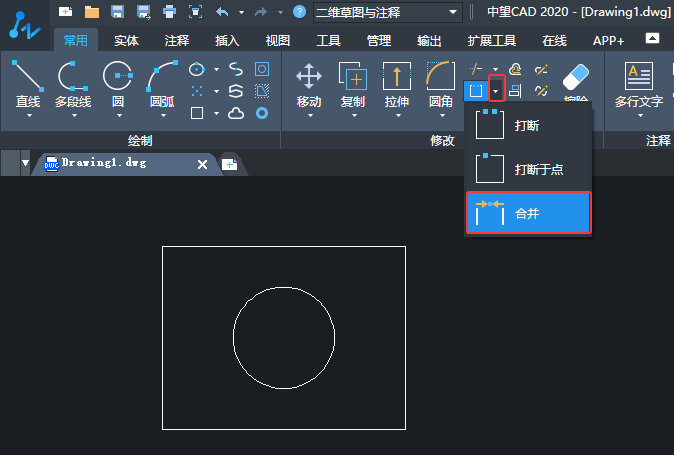Open the 输出 ribbon tab

(x=429, y=40)
